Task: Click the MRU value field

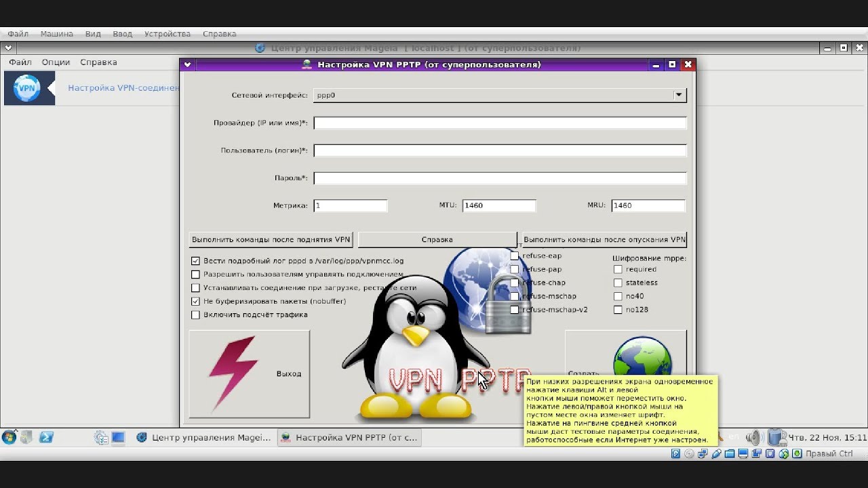Action: (648, 205)
